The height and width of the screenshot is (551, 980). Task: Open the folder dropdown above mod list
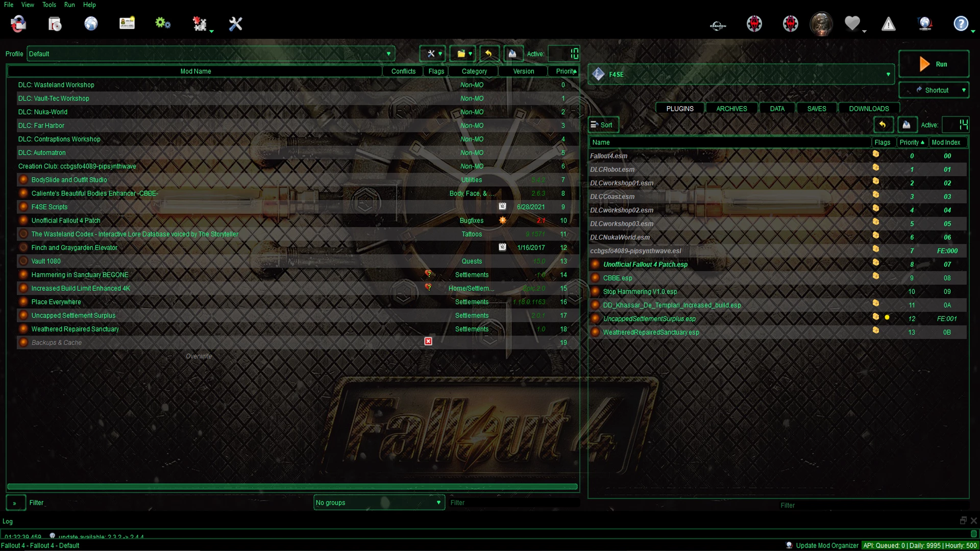coord(463,54)
